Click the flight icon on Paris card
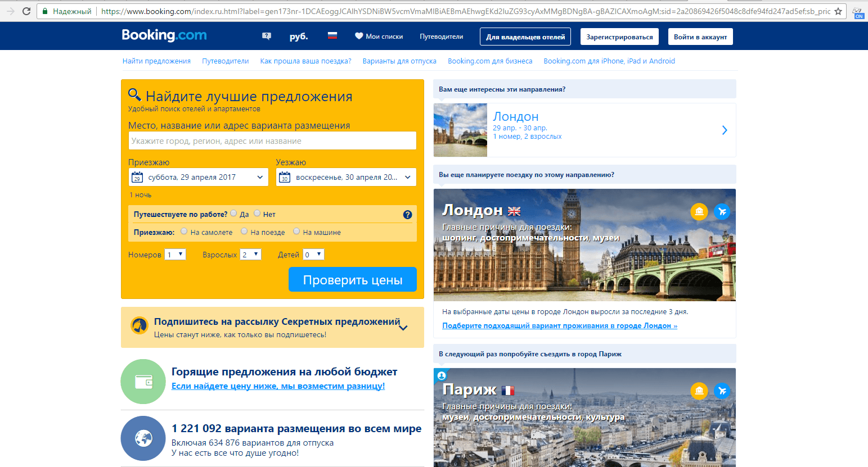 [722, 391]
